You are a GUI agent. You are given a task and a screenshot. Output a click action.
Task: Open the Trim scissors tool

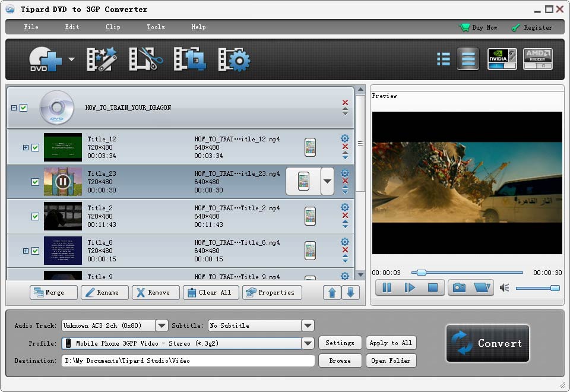click(145, 59)
